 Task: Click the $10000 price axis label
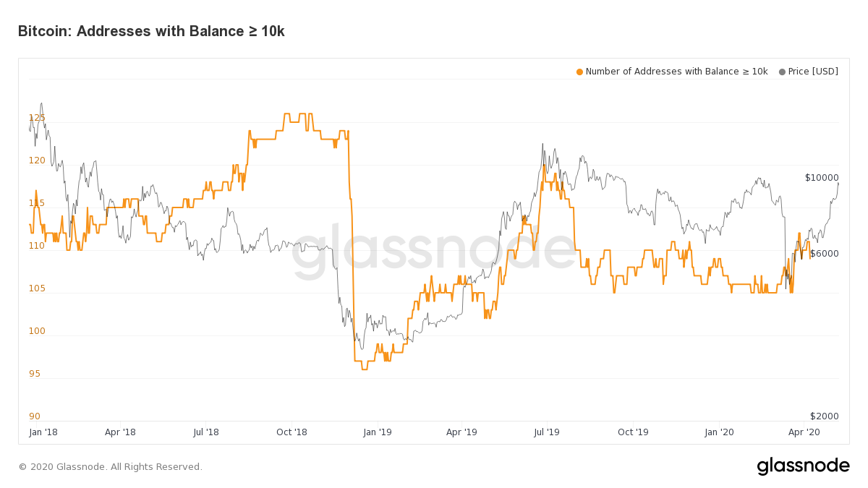point(822,178)
